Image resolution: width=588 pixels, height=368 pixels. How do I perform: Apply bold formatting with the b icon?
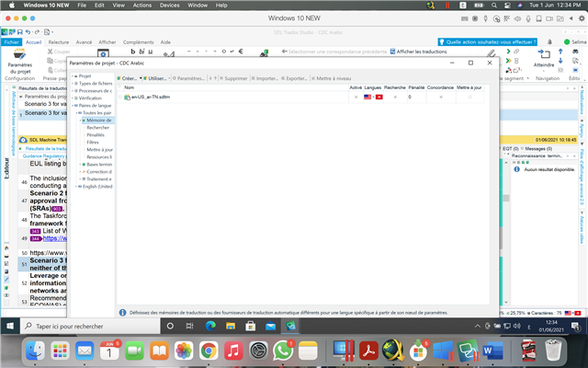pyautogui.click(x=132, y=52)
